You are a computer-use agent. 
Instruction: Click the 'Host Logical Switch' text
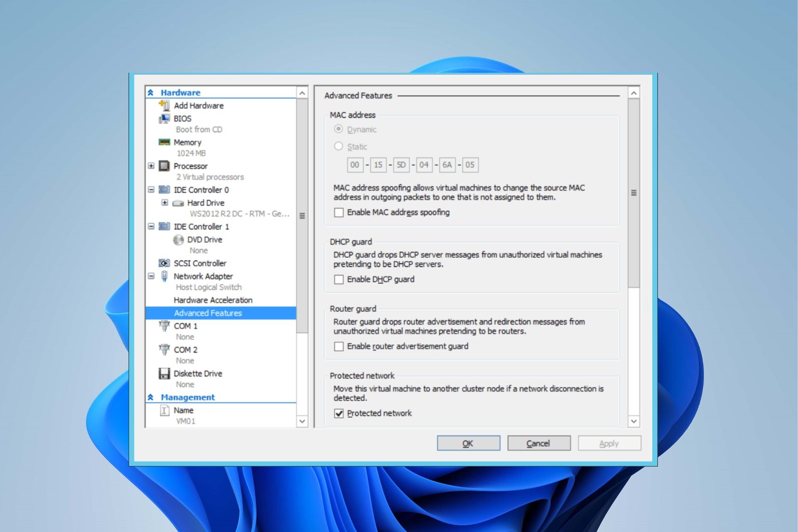point(209,287)
